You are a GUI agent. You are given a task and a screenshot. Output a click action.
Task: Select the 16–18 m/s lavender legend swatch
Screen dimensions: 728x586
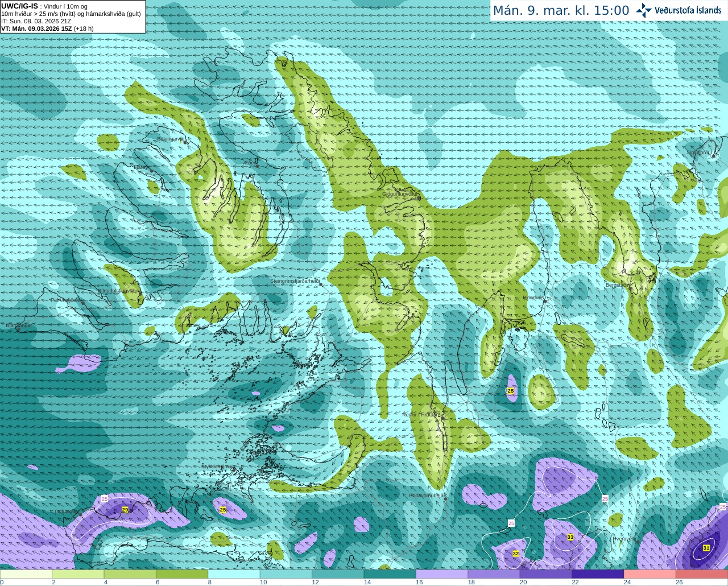pyautogui.click(x=442, y=574)
